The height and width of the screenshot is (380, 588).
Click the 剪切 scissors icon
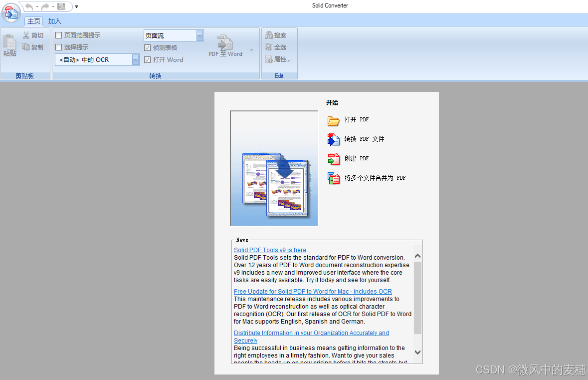tap(26, 35)
